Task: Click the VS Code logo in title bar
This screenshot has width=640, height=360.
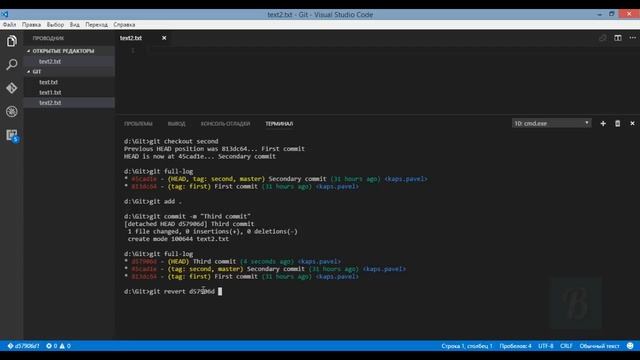Action: pyautogui.click(x=4, y=14)
